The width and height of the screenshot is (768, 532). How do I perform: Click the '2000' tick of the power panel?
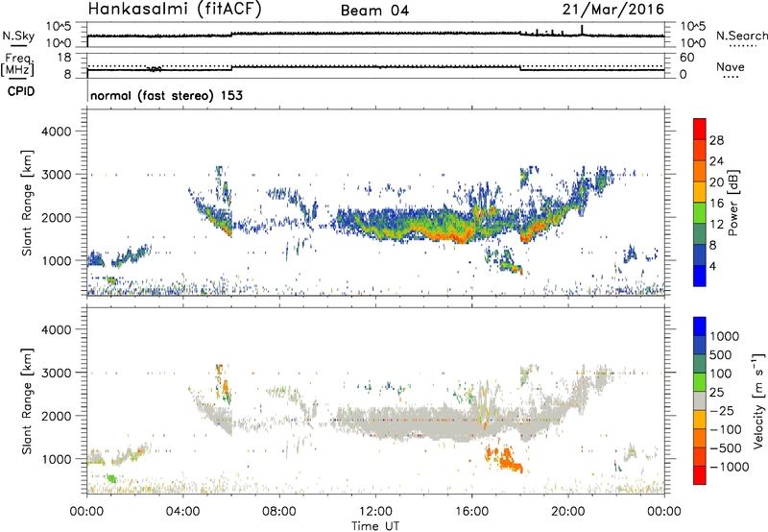(x=56, y=217)
